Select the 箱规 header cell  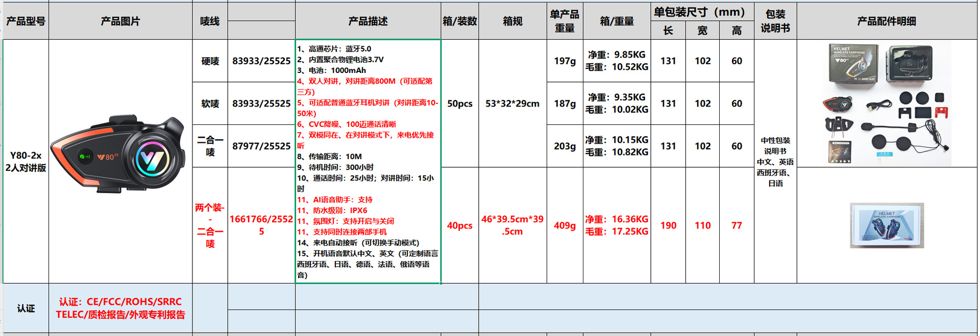pyautogui.click(x=512, y=21)
